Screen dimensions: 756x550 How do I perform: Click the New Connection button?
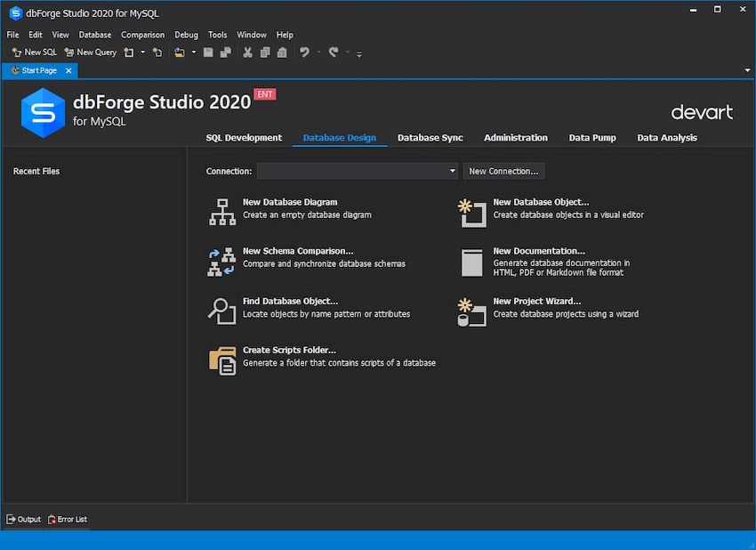(x=503, y=171)
